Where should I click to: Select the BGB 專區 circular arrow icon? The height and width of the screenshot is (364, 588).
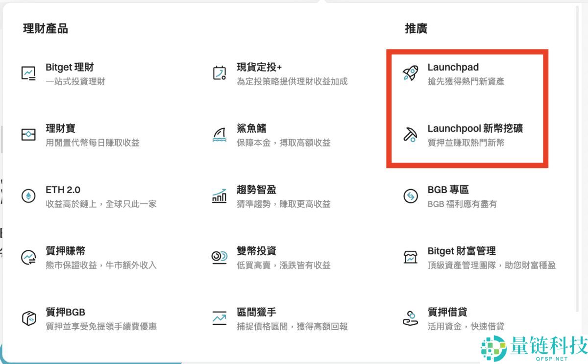point(410,194)
